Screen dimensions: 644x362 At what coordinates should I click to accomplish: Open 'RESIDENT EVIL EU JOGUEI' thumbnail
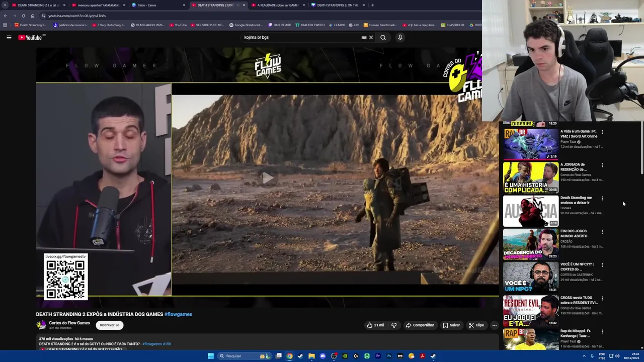(x=531, y=310)
